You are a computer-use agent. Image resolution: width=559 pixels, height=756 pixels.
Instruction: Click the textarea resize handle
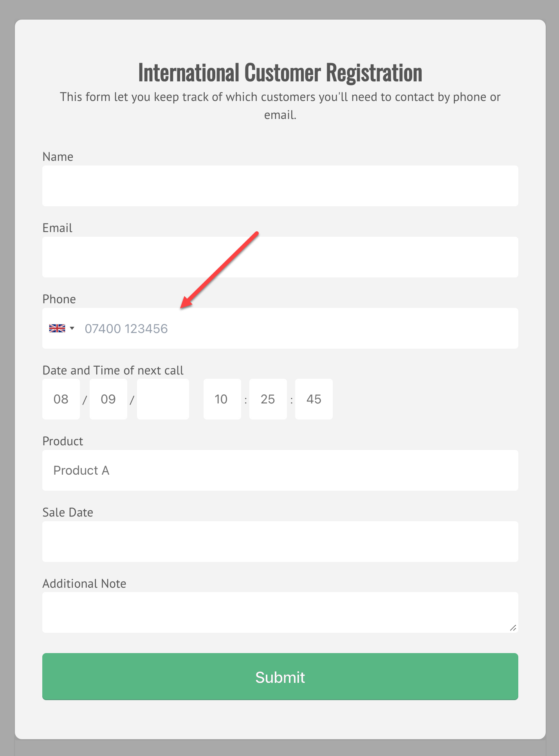(x=513, y=626)
